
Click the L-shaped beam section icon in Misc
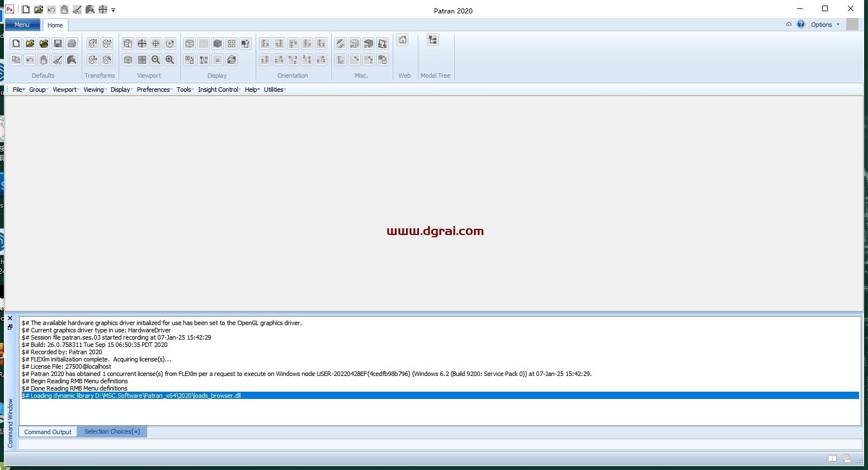coord(341,59)
